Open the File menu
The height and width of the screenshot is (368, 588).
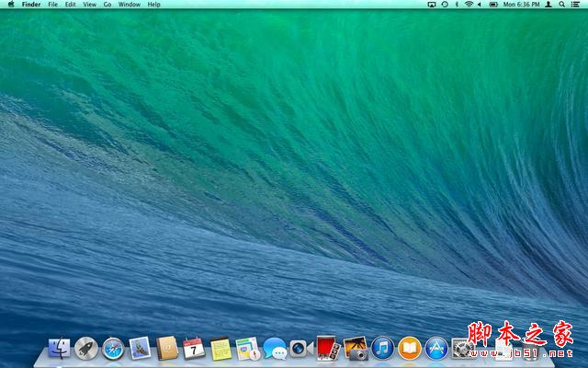coord(54,5)
